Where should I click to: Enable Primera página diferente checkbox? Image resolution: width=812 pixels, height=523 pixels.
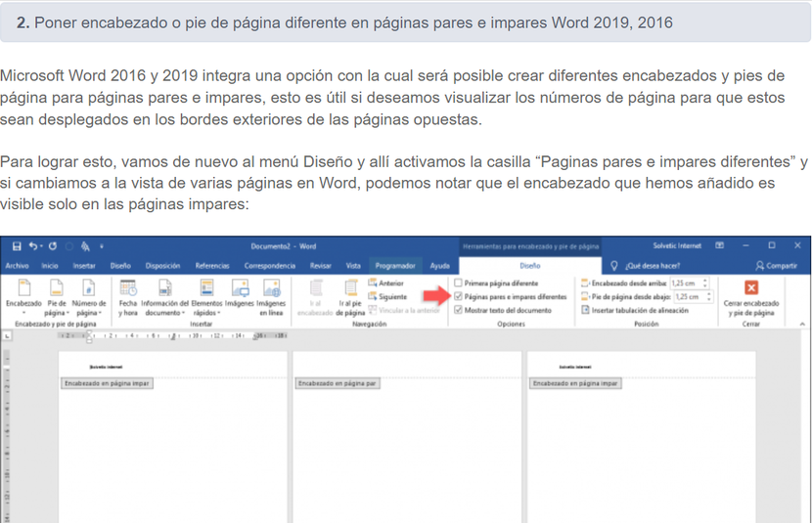click(459, 283)
